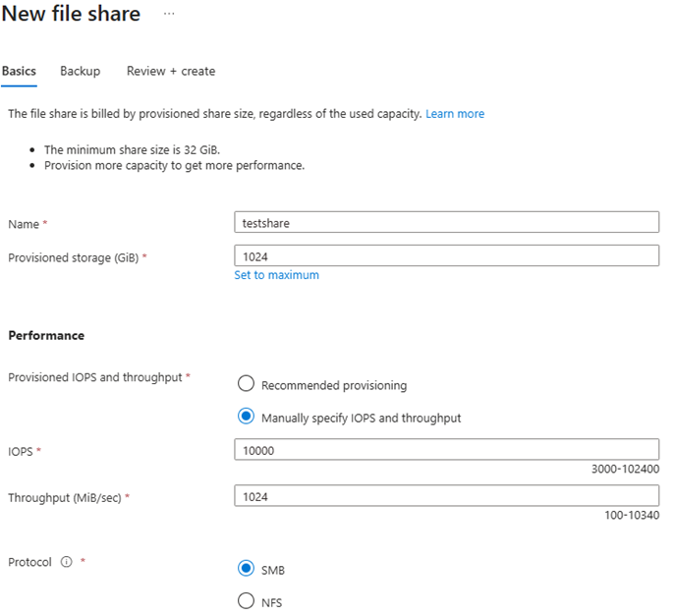
Task: Click the Set to maximum link
Action: 276,275
